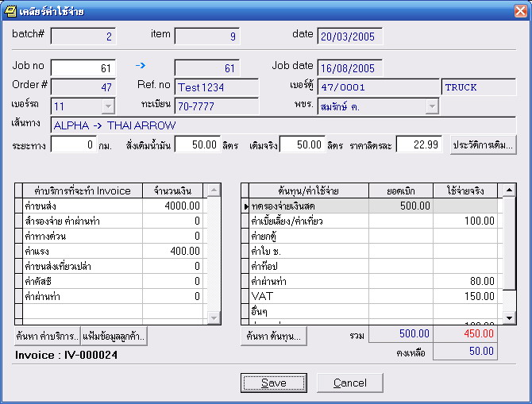Click the Job date field 16/08/2005
The width and height of the screenshot is (532, 404).
coord(350,68)
